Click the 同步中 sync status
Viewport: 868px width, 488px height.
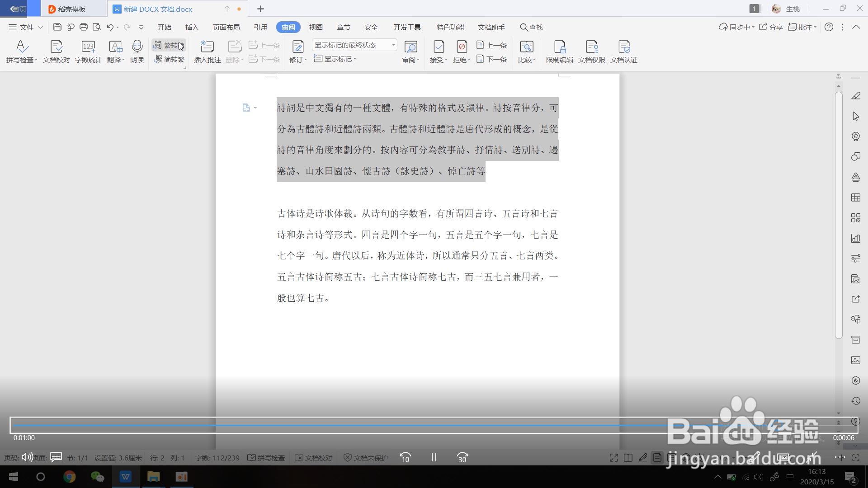click(736, 27)
